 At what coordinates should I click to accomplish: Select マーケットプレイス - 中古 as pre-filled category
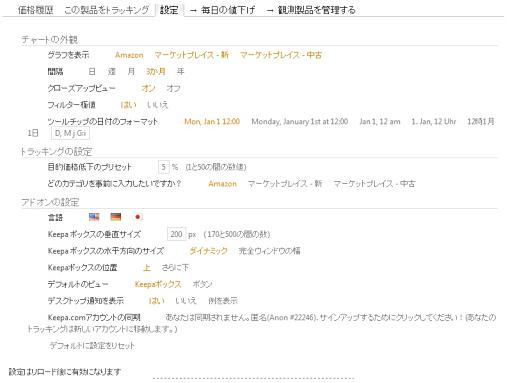[374, 184]
